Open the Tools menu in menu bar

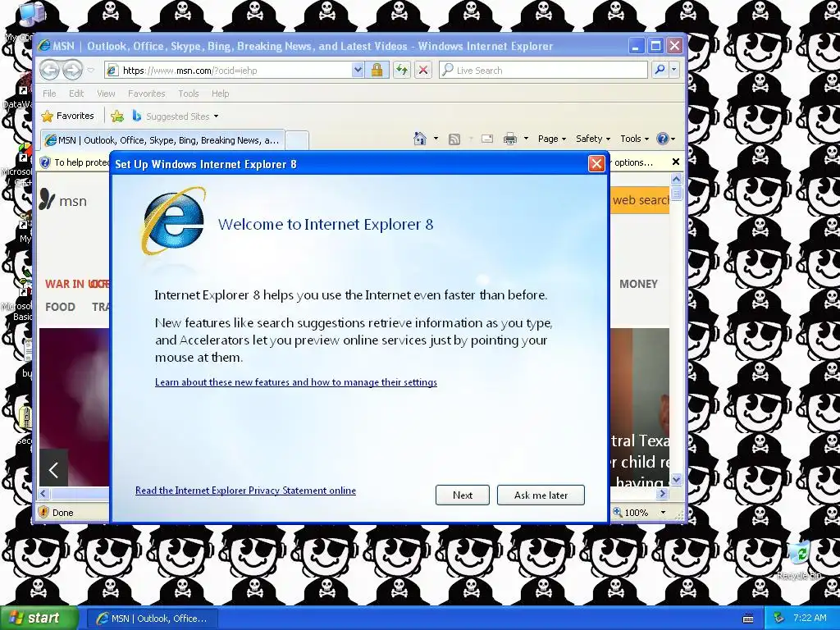point(189,94)
